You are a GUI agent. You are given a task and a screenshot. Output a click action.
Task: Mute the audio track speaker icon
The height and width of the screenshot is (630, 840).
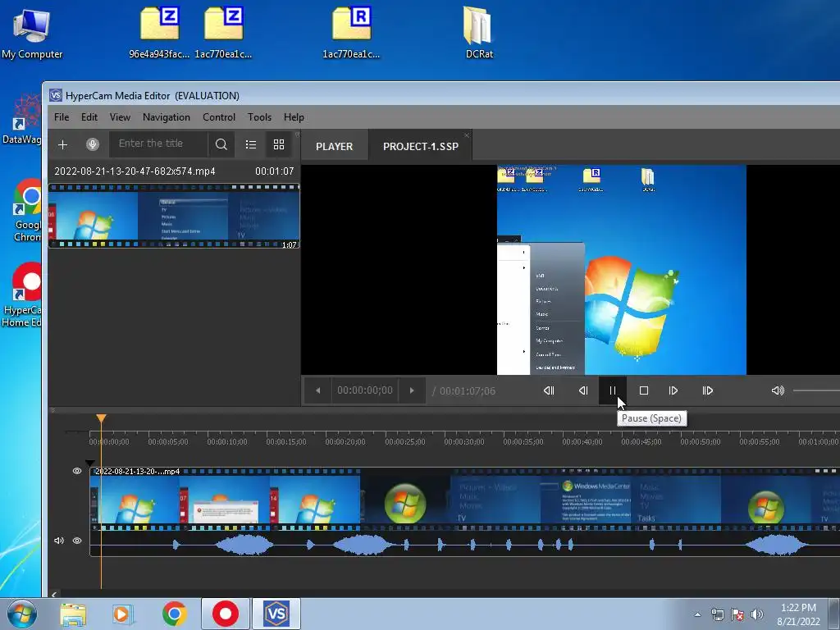(x=59, y=541)
